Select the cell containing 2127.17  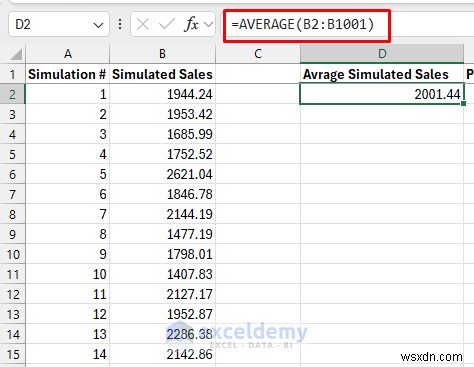[162, 294]
